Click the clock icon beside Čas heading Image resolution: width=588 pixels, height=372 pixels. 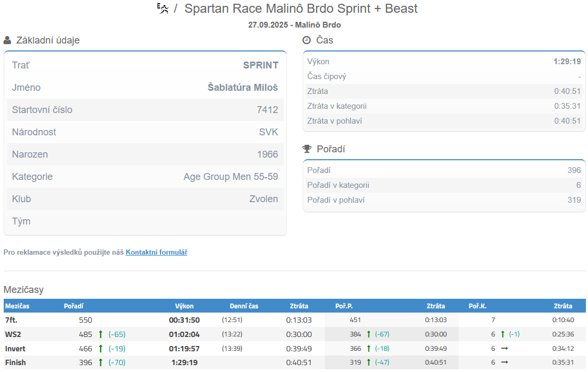(306, 40)
